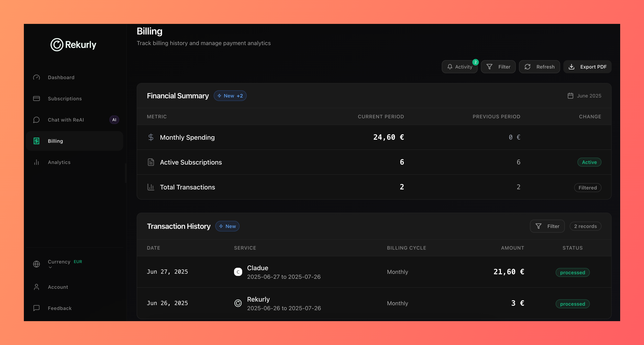Click the CURRENT PERIOD column header
Screen dimensions: 644x345
point(381,116)
